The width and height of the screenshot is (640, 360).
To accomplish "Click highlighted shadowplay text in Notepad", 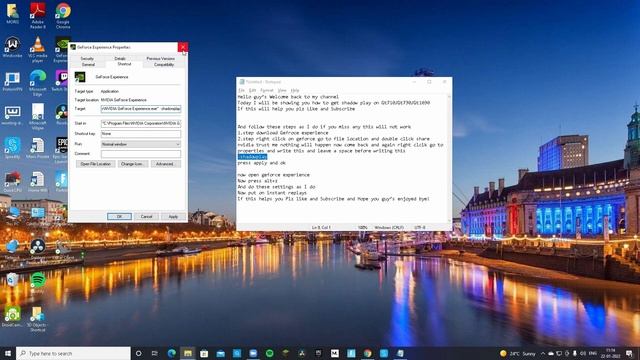I will [x=252, y=157].
